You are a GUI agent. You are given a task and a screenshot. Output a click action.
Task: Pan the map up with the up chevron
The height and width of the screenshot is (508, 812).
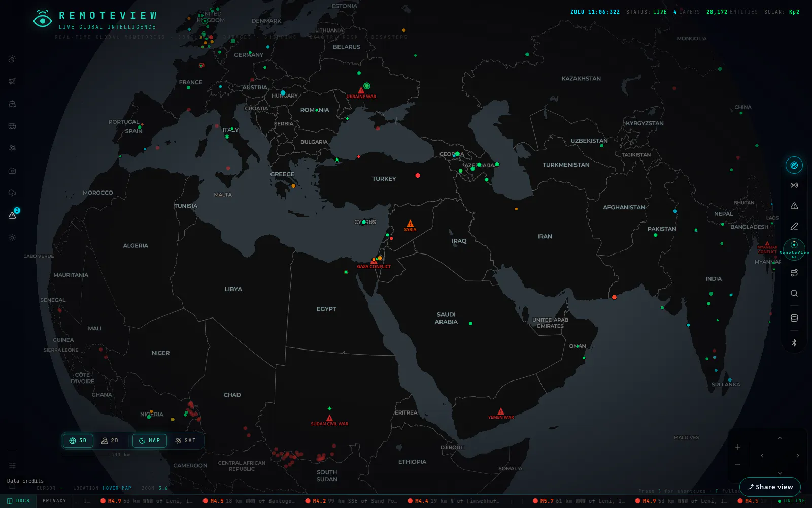tap(780, 438)
